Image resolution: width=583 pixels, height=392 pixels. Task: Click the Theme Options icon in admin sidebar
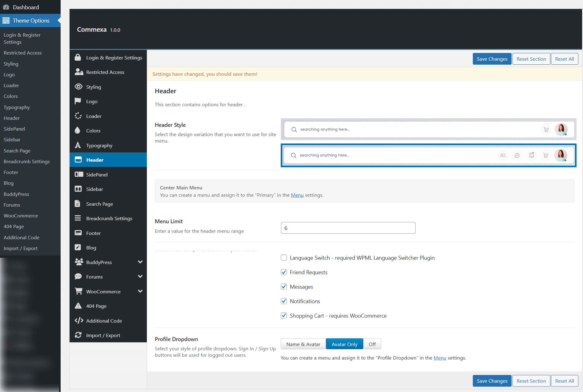pyautogui.click(x=6, y=21)
